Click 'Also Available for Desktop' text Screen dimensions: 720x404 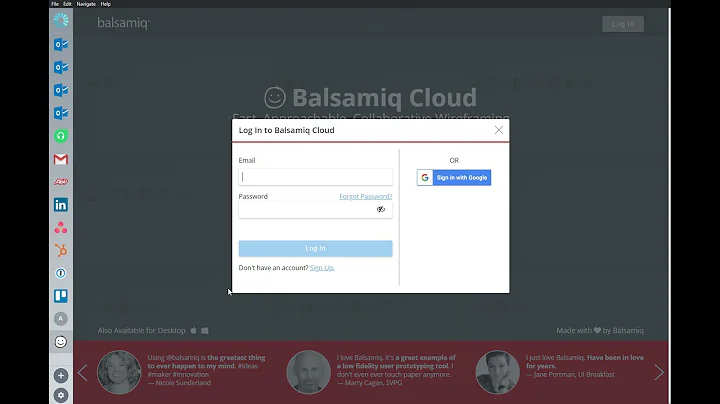[x=141, y=331]
